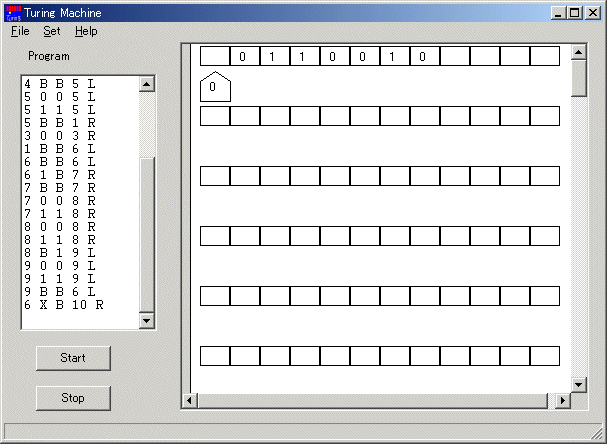
Task: Select program line '6 1 B 7 R'
Action: pos(60,175)
